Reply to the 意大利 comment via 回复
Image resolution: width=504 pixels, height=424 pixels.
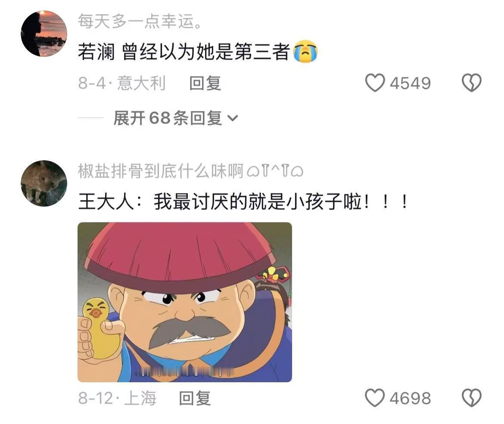coord(205,83)
